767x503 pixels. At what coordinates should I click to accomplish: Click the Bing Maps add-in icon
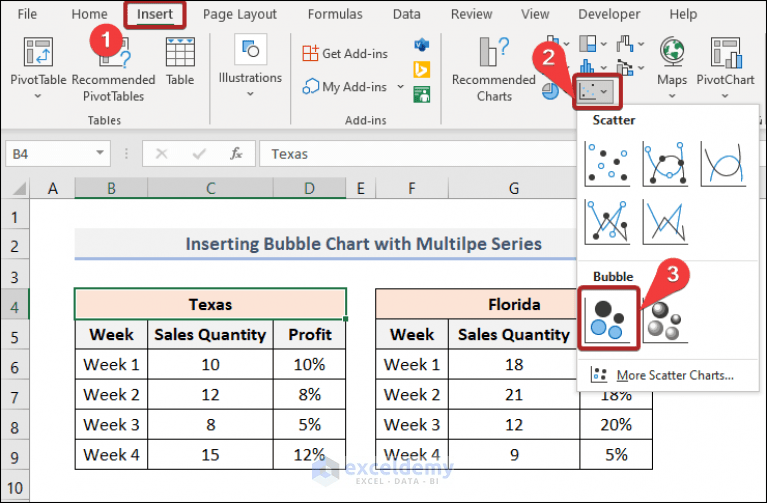point(422,69)
